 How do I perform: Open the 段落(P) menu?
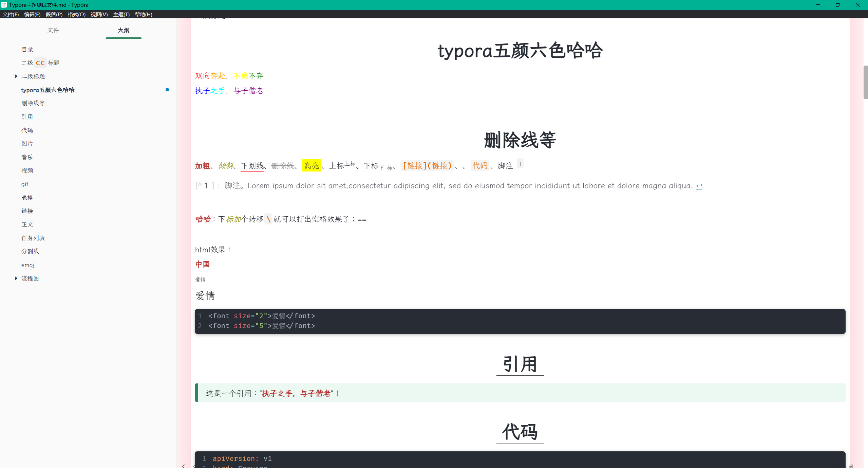click(54, 14)
